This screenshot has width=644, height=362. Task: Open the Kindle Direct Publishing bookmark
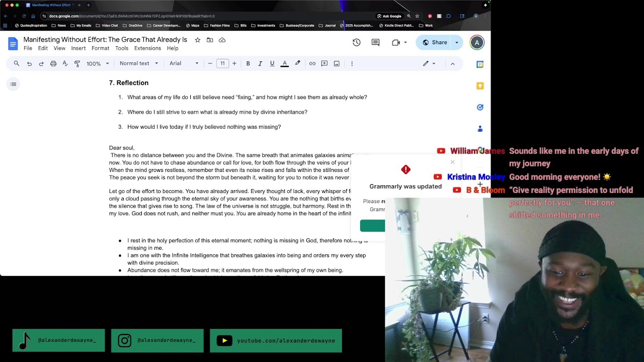pyautogui.click(x=396, y=26)
